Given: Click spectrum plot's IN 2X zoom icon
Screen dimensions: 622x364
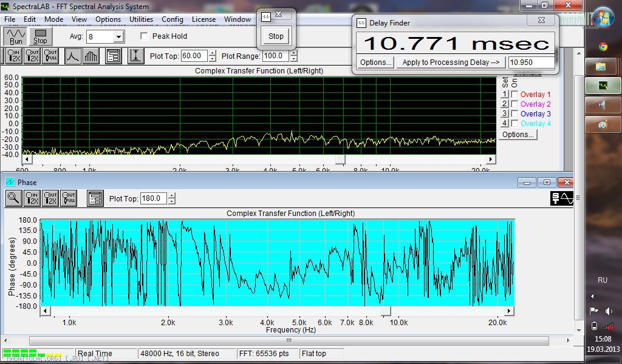Looking at the screenshot, I should click(14, 56).
